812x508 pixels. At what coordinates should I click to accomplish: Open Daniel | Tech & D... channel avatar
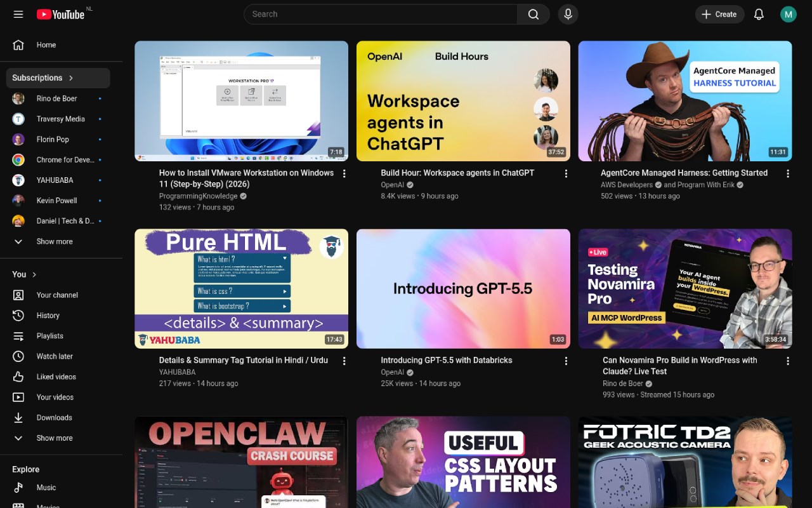[x=18, y=221]
